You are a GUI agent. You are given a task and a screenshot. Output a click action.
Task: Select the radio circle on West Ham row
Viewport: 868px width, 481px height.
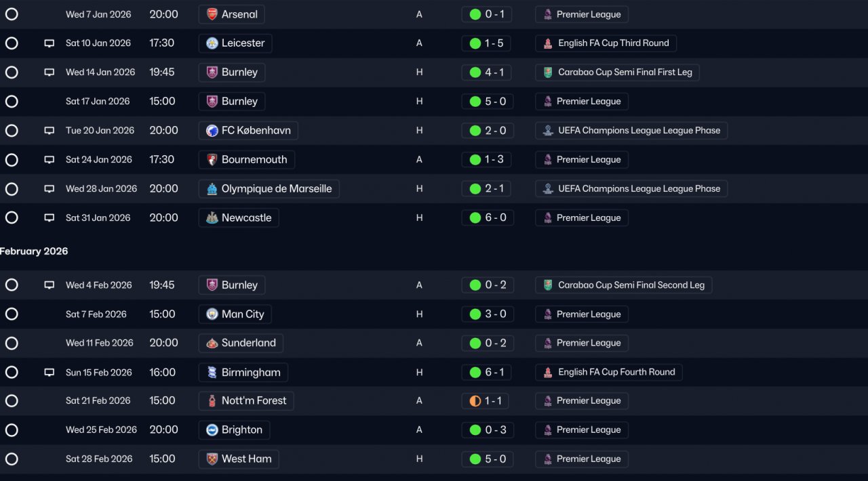(x=12, y=459)
